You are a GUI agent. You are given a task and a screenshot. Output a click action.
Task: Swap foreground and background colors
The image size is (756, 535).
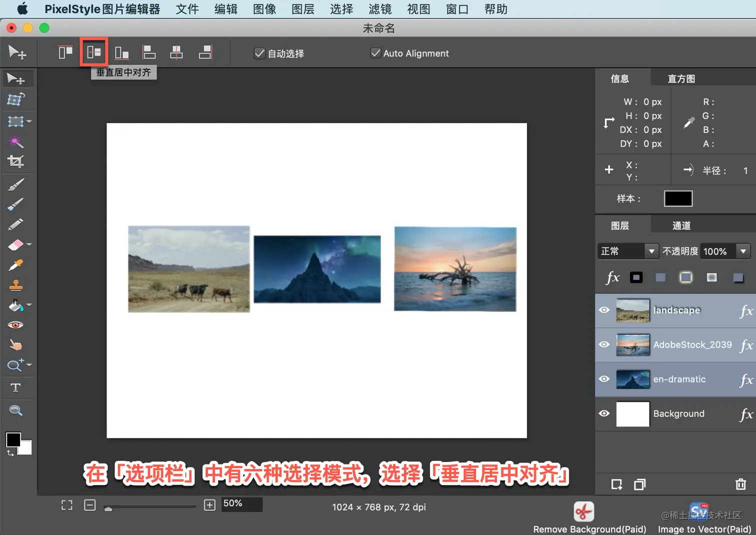(10, 453)
